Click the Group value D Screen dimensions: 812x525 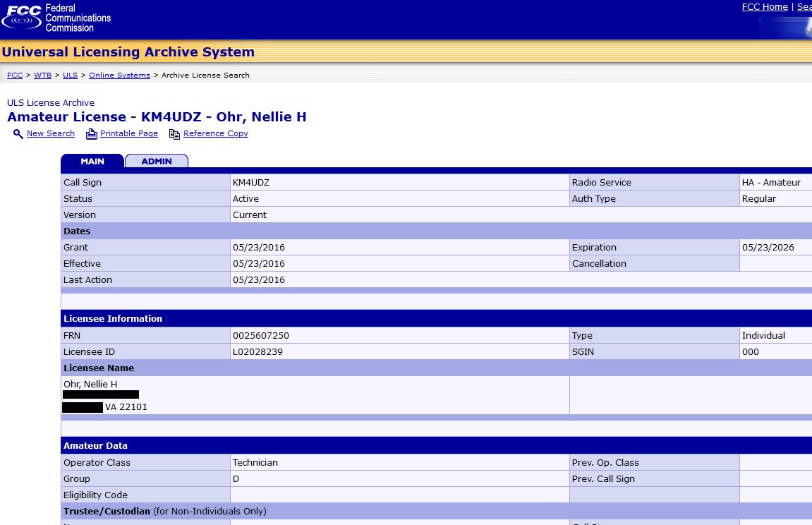click(236, 479)
